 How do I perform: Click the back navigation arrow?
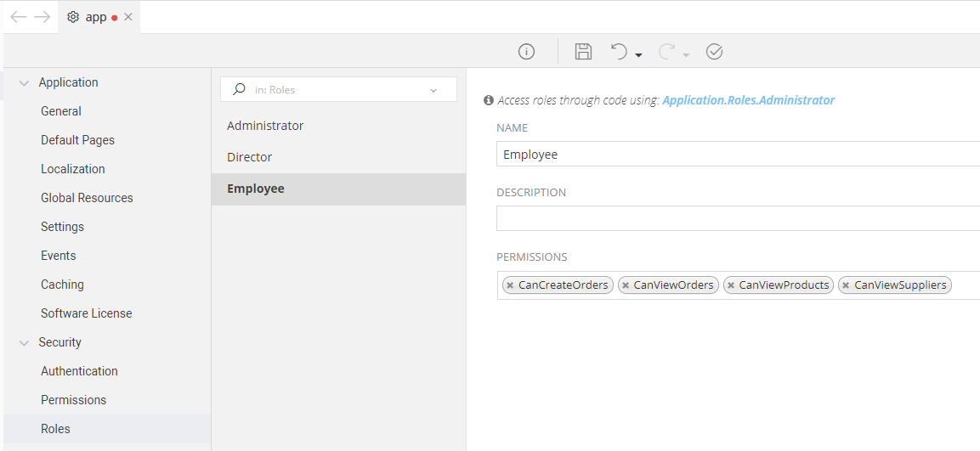[18, 17]
